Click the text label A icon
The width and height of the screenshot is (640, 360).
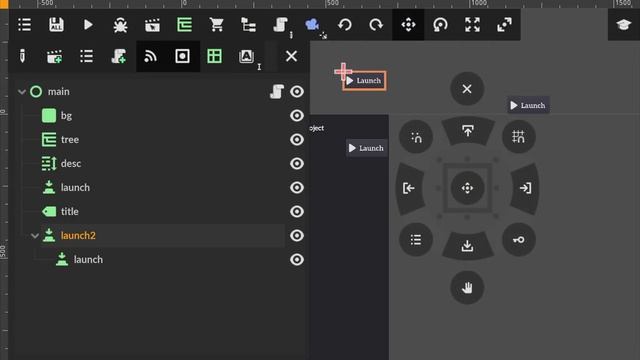pyautogui.click(x=246, y=56)
